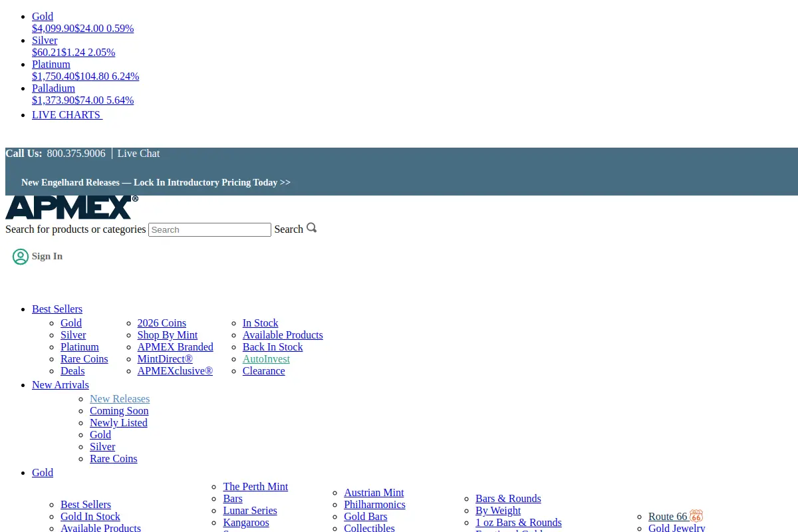Click the Sign In user icon
Image resolution: width=798 pixels, height=532 pixels.
[x=21, y=257]
